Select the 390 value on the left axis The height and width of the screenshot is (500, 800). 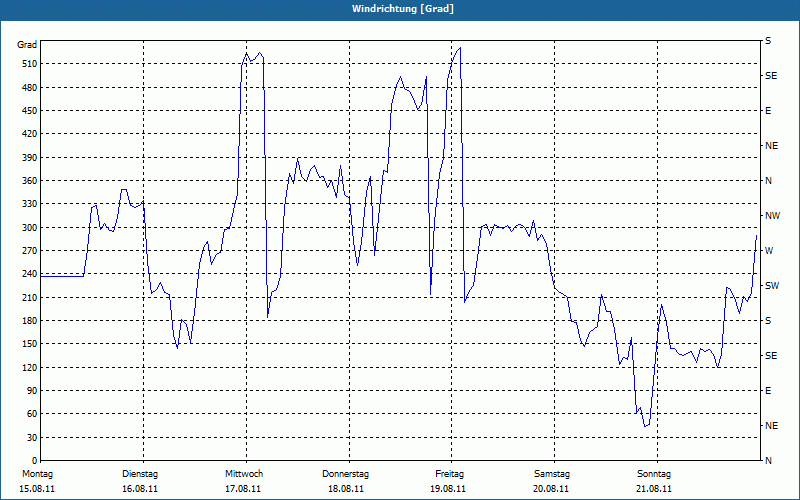pos(30,158)
